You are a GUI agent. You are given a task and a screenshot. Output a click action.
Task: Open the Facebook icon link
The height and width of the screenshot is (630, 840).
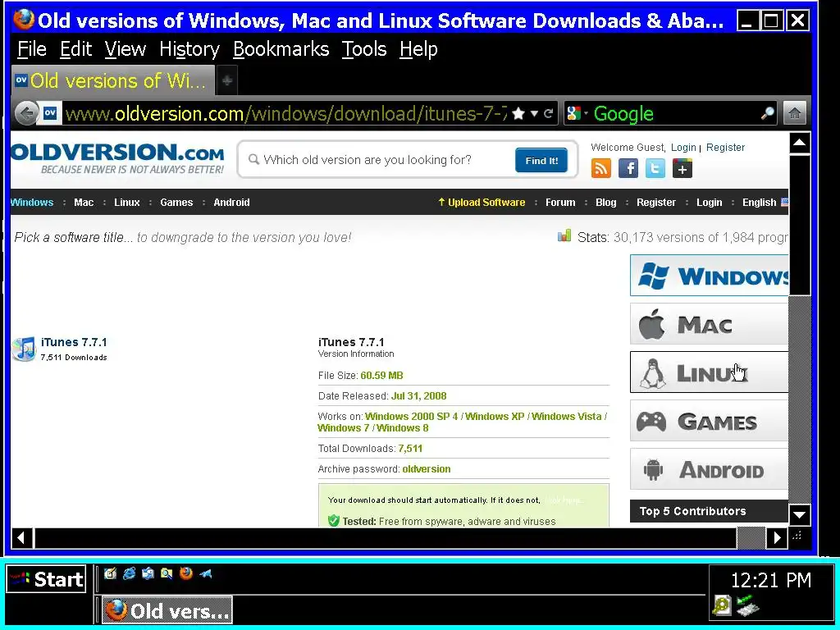[628, 168]
